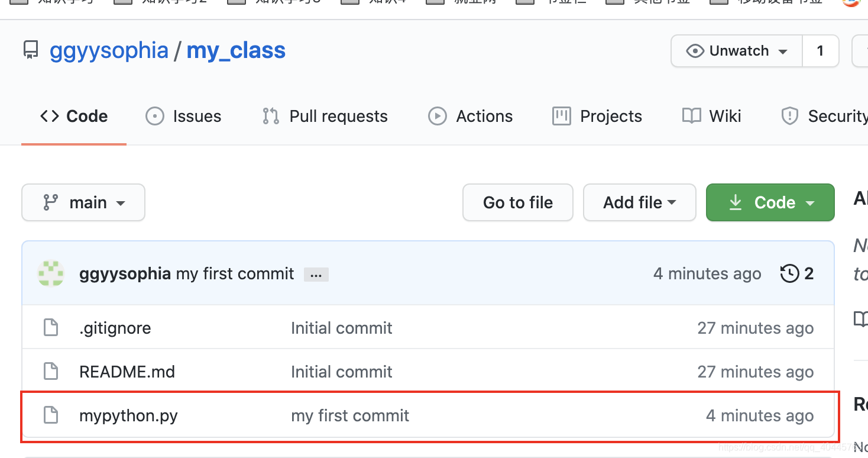Open the my_class repository link
Image resolution: width=868 pixels, height=458 pixels.
(236, 50)
